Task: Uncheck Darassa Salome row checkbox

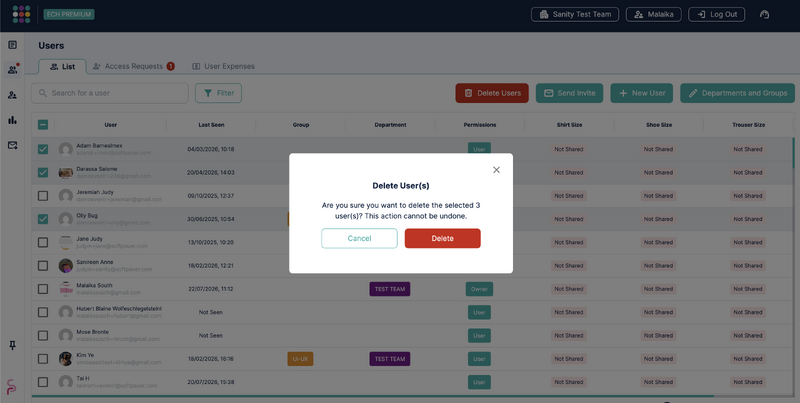Action: tap(43, 172)
